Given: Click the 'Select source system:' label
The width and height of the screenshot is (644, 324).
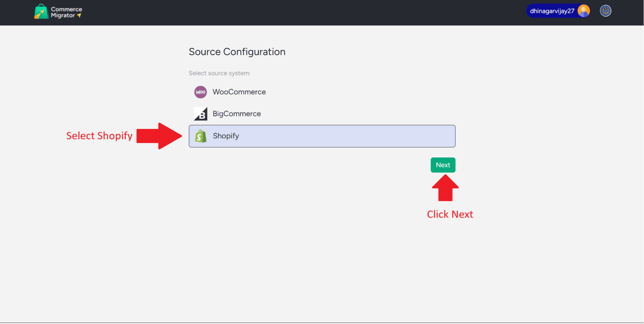Looking at the screenshot, I should click(219, 73).
